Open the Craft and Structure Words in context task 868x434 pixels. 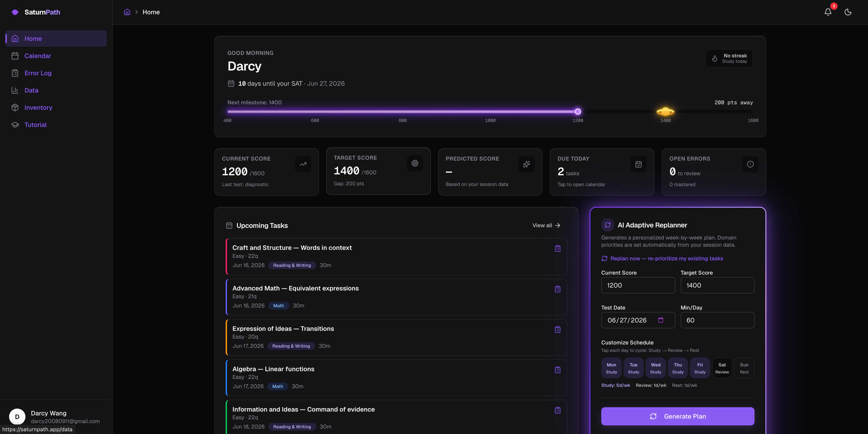(396, 256)
